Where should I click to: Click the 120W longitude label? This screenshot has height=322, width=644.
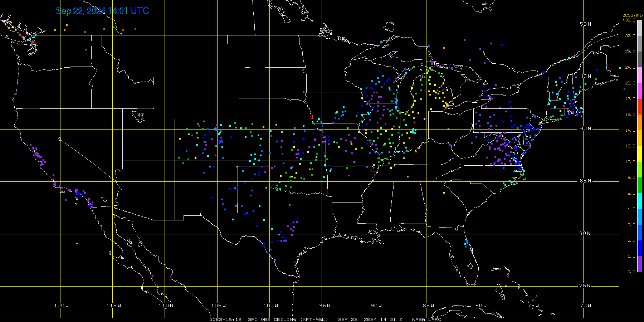pyautogui.click(x=62, y=306)
